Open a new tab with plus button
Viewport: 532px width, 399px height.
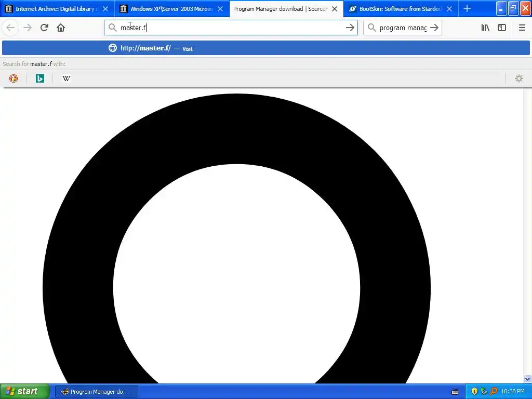(467, 9)
